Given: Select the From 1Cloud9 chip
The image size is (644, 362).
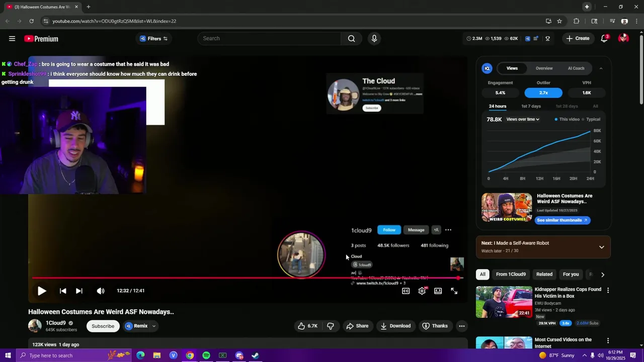Looking at the screenshot, I should (x=511, y=275).
